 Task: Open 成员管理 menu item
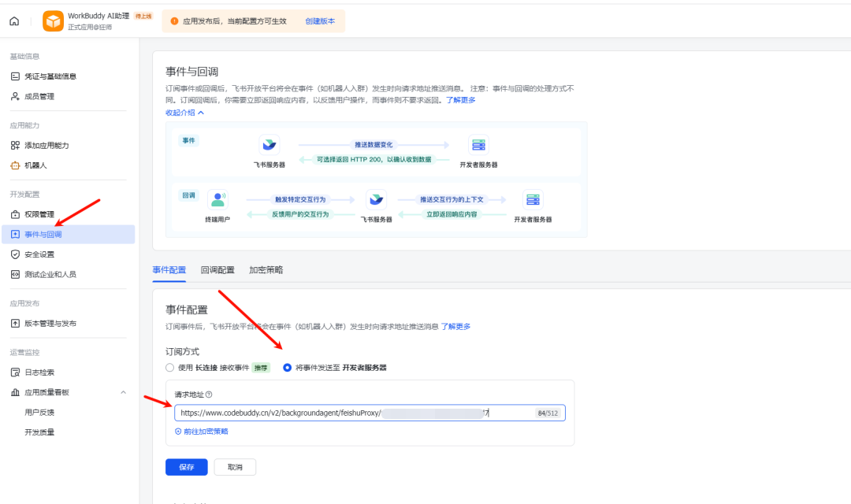click(x=39, y=97)
